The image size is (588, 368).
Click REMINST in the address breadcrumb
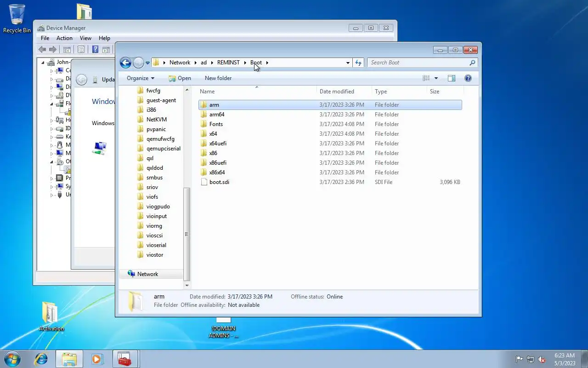(x=228, y=63)
